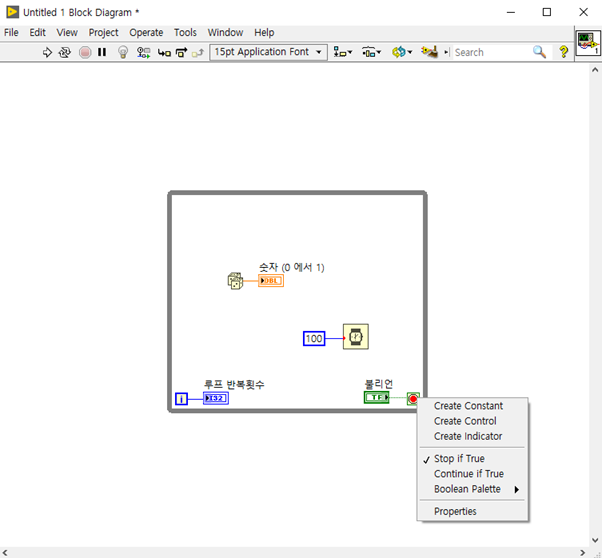Image resolution: width=602 pixels, height=558 pixels.
Task: Click inside the Search field
Action: pyautogui.click(x=491, y=52)
